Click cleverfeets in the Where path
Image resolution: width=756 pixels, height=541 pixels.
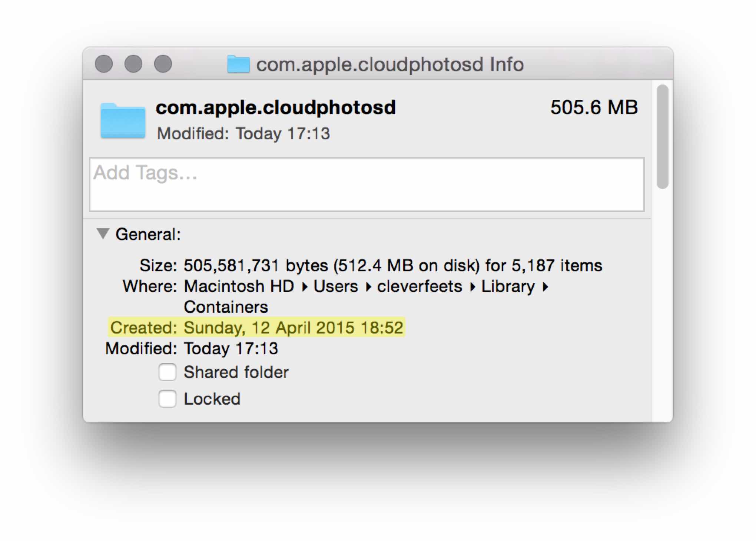420,286
